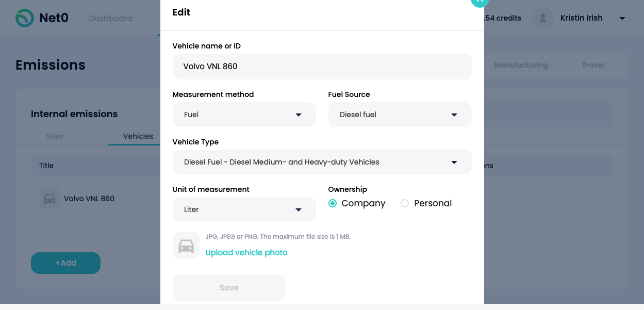The height and width of the screenshot is (310, 644).
Task: Click the user avatar icon
Action: point(542,18)
